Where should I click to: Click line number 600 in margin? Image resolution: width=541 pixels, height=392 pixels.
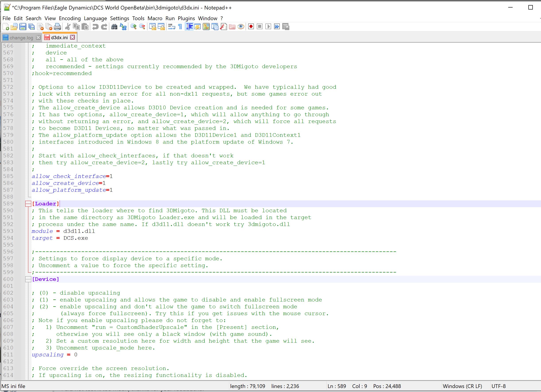pos(8,279)
